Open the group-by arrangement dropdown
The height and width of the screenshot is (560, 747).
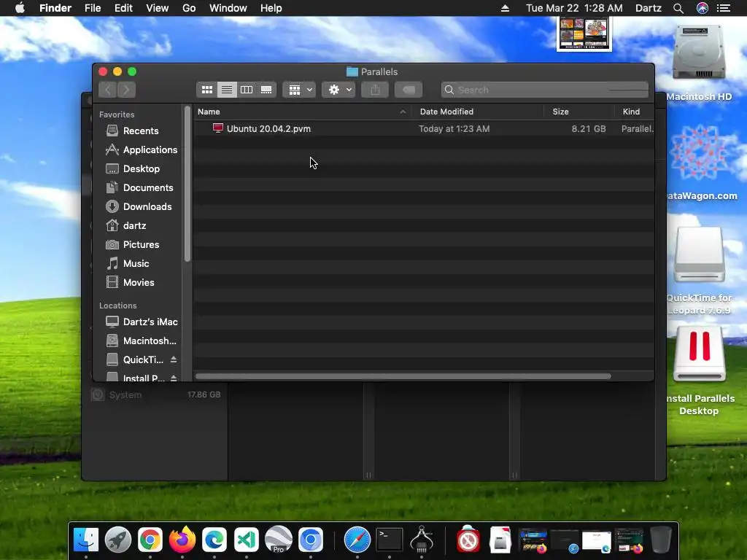pos(299,90)
